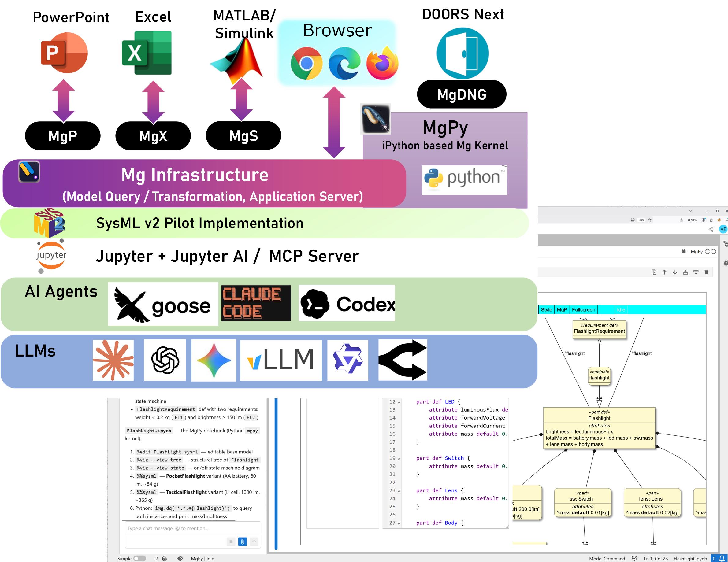Image resolution: width=728 pixels, height=562 pixels.
Task: Click the Style button in the diagram toolbar
Action: coord(546,309)
